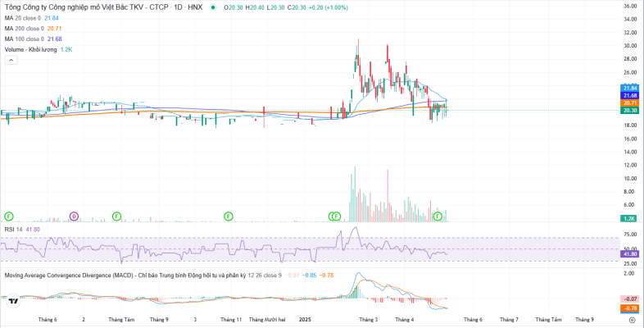Click the MA 100 value 21.68 in legend
This screenshot has width=644, height=328.
54,39
